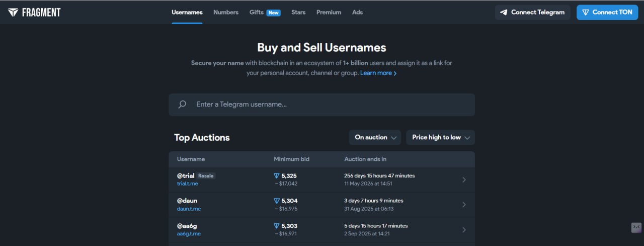Click the date 2 Sep 2025 at 14:21
Screen dimensions: 644x246
point(367,234)
